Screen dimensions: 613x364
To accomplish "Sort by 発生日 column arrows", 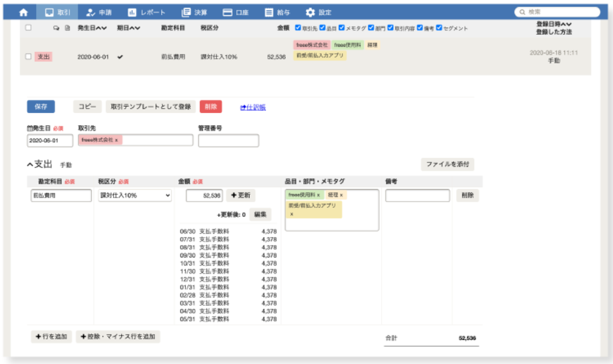I will pos(100,28).
